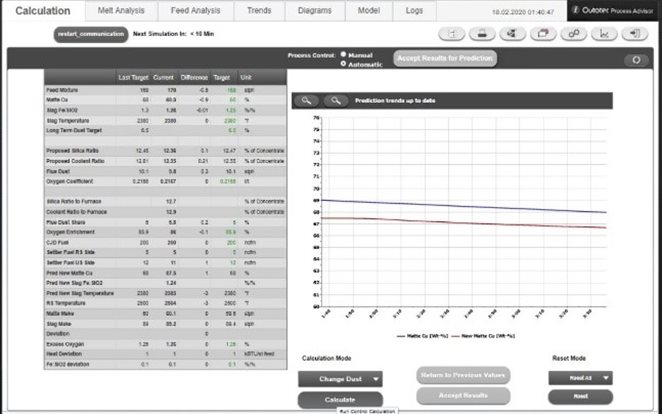Click the second magnifier zoom button
Viewport: 662px width, 414px height.
click(x=338, y=100)
